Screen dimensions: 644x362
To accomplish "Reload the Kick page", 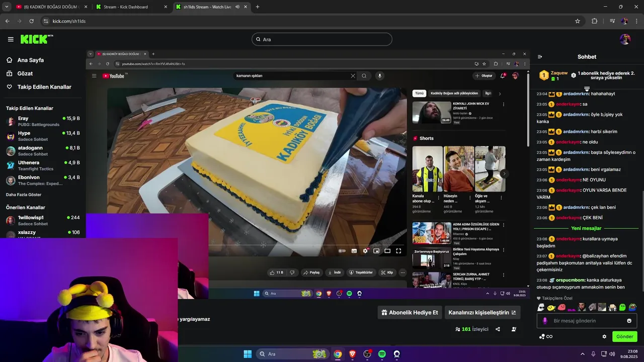I will coord(31,21).
